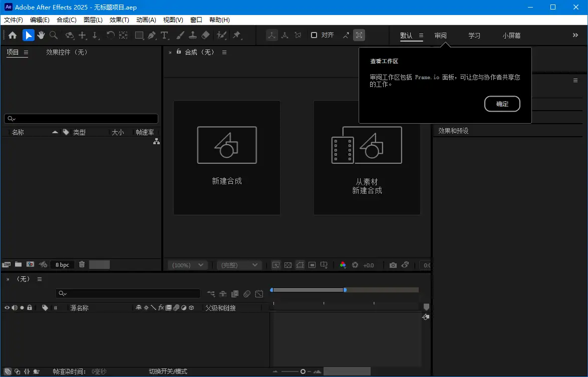Click the 确定 button in the popup
Image resolution: width=588 pixels, height=377 pixels.
pyautogui.click(x=502, y=104)
